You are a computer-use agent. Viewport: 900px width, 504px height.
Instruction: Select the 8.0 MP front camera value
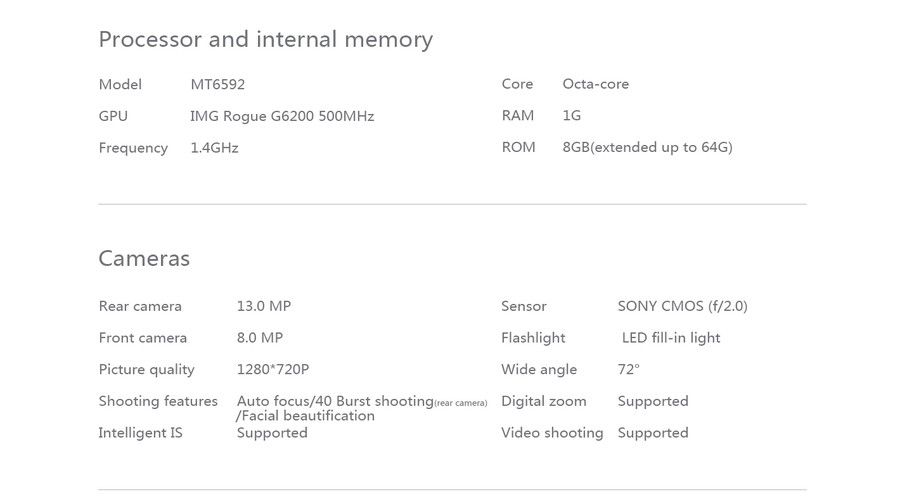point(259,338)
